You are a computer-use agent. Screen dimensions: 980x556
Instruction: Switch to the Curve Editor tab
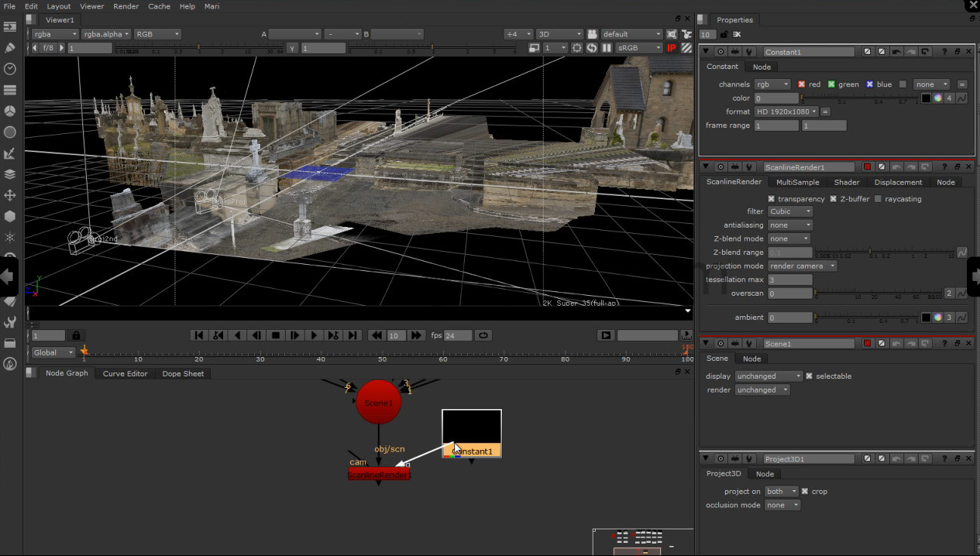coord(125,373)
